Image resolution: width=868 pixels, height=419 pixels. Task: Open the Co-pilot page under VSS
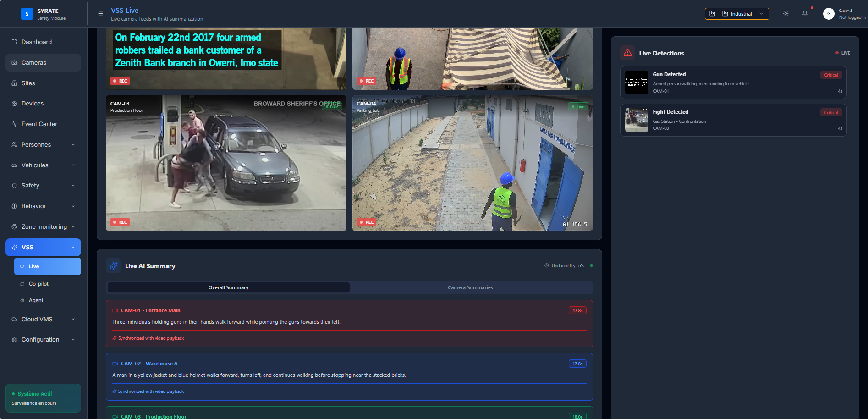coord(38,284)
